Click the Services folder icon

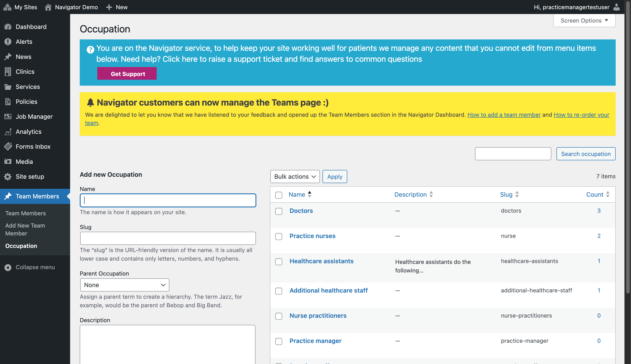pyautogui.click(x=8, y=87)
